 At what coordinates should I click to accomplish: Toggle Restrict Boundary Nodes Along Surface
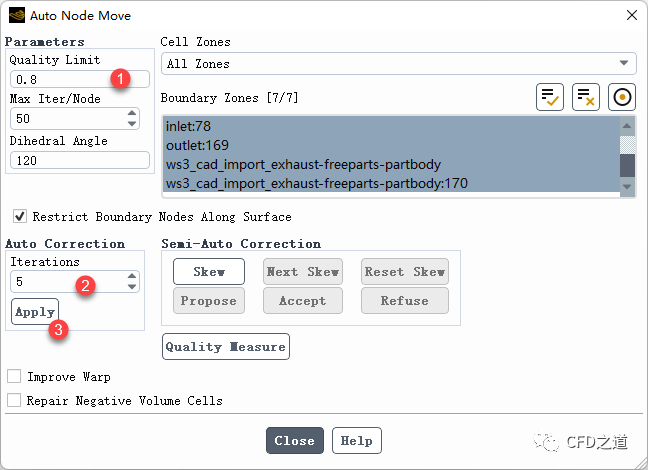point(20,216)
